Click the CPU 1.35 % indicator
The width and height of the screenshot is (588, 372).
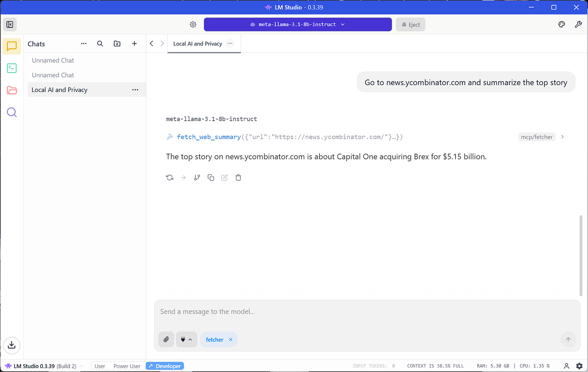534,366
